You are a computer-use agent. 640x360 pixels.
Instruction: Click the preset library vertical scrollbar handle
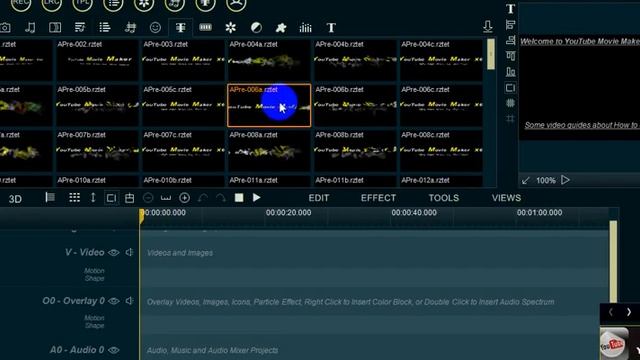(x=491, y=54)
